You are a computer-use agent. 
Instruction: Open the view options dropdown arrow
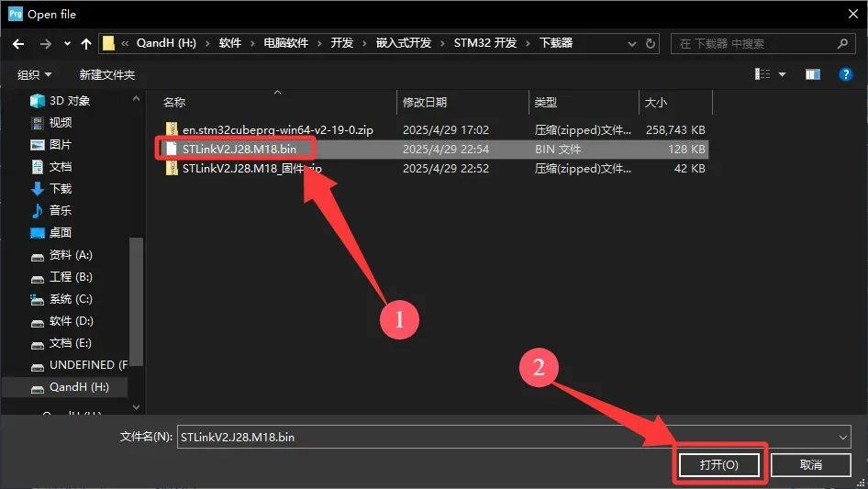(783, 74)
